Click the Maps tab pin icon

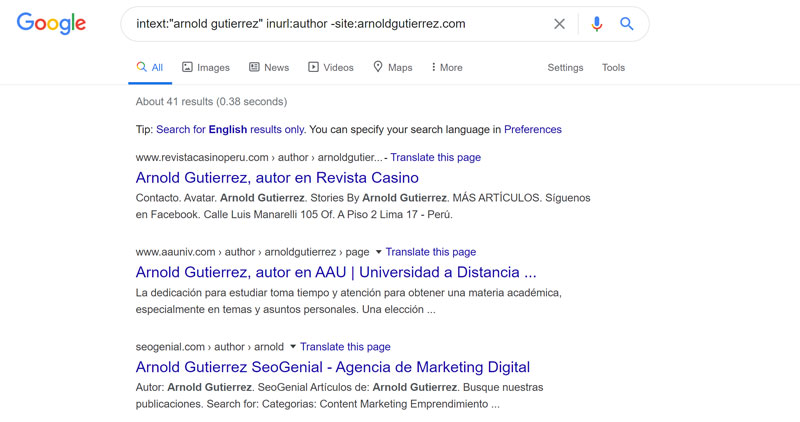(378, 66)
